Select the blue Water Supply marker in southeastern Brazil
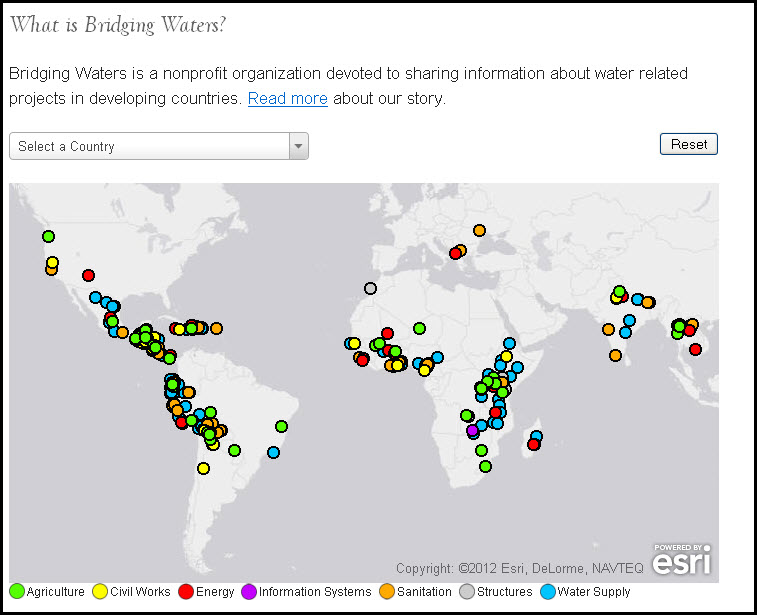This screenshot has height=615, width=757. click(274, 453)
